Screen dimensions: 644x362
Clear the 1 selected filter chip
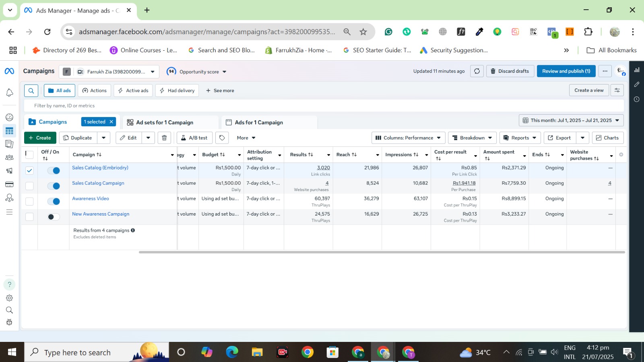click(x=111, y=122)
